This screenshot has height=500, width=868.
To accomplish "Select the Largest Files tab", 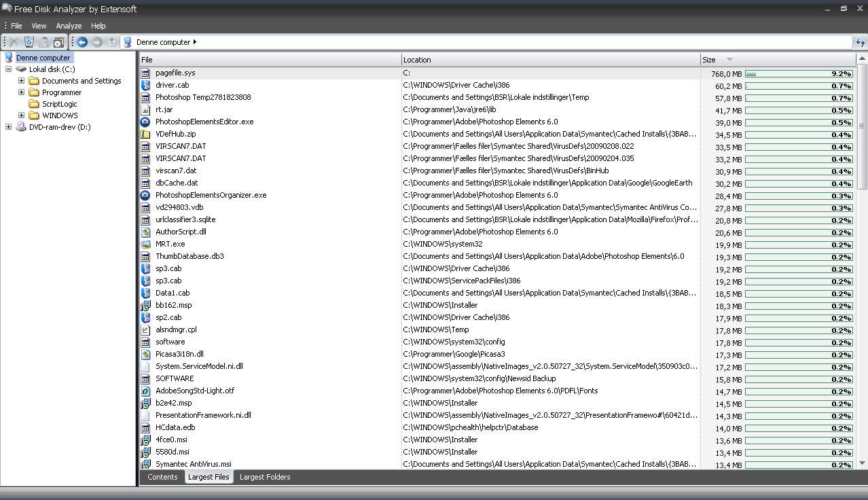I will coord(209,477).
